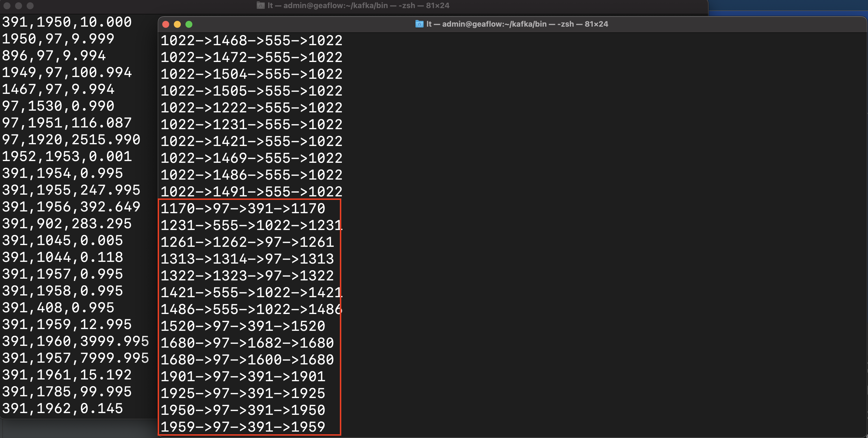Image resolution: width=868 pixels, height=438 pixels.
Task: Click line '1959->97->391->1959'
Action: click(242, 427)
